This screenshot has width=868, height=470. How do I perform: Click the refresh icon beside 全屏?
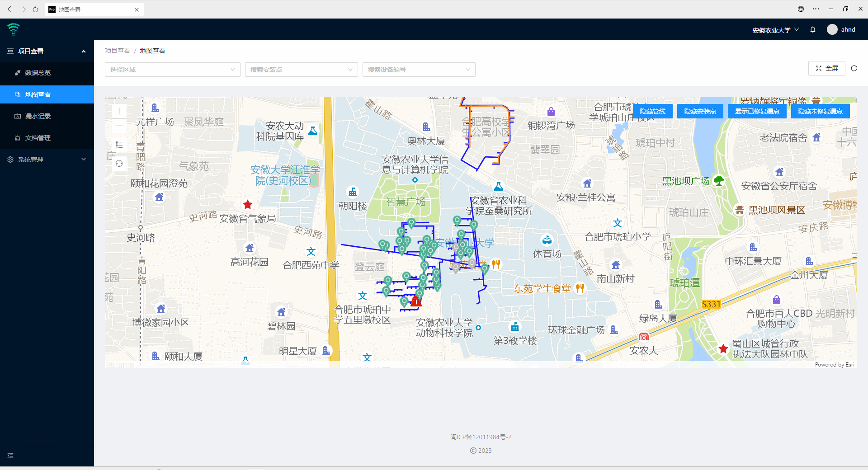click(854, 68)
